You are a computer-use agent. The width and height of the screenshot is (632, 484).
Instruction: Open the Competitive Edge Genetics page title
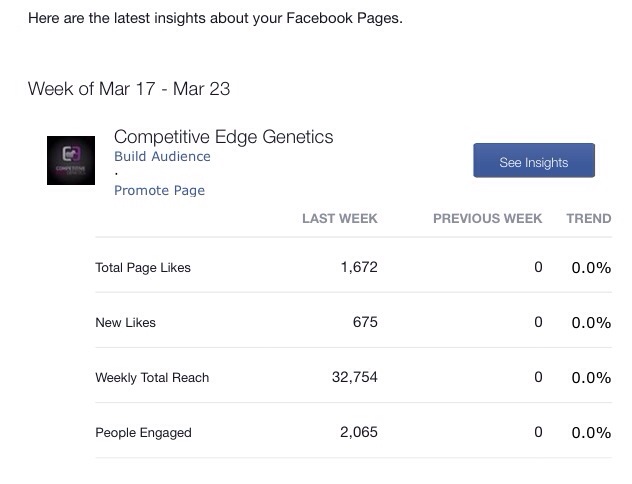tap(223, 137)
